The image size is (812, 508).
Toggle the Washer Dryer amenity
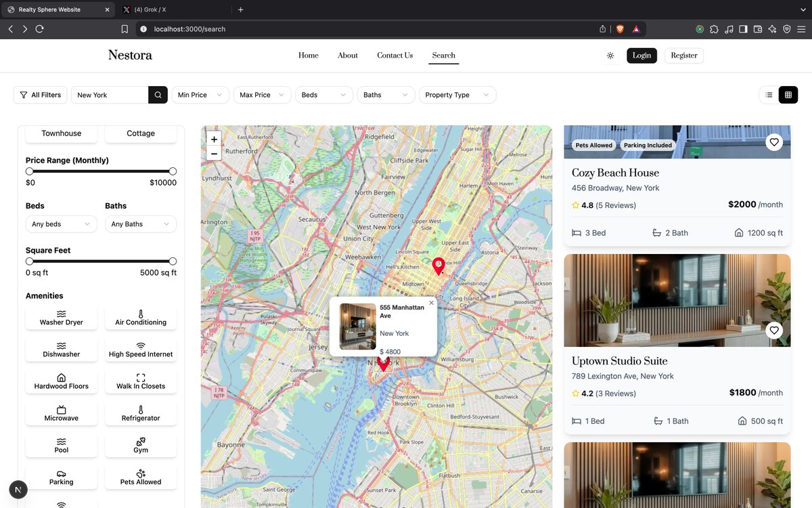pyautogui.click(x=62, y=318)
